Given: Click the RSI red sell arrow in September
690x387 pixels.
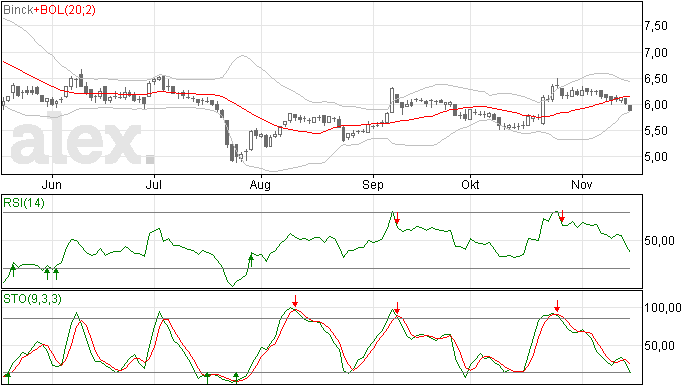Looking at the screenshot, I should pos(397,218).
